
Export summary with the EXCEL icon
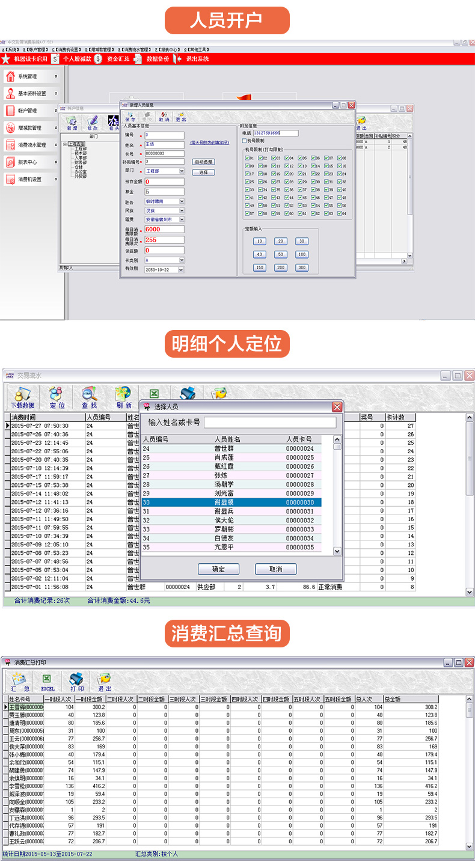[x=47, y=681]
